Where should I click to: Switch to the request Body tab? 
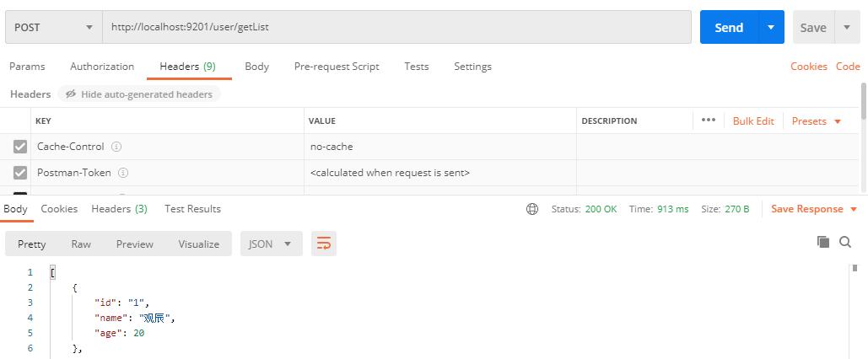click(x=256, y=67)
